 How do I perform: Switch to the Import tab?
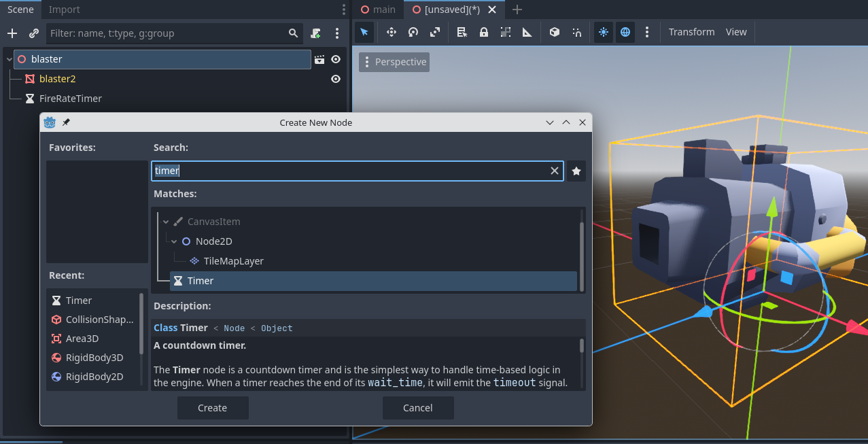point(65,10)
